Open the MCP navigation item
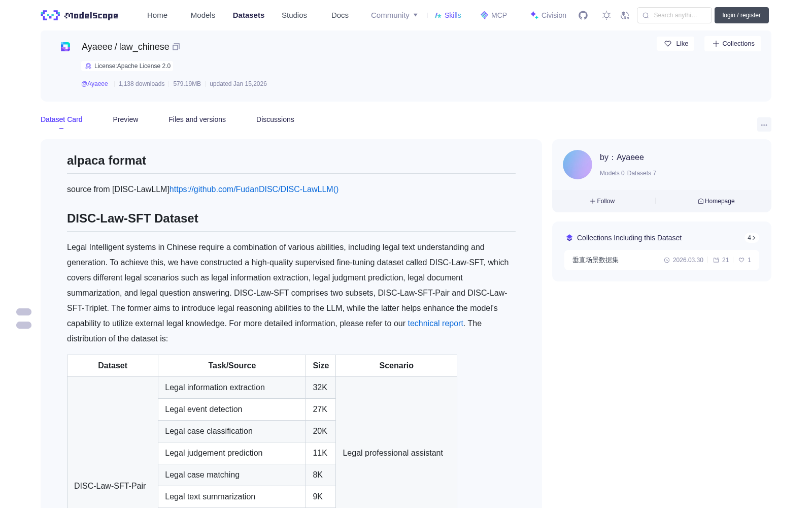Image resolution: width=812 pixels, height=508 pixels. (x=493, y=15)
